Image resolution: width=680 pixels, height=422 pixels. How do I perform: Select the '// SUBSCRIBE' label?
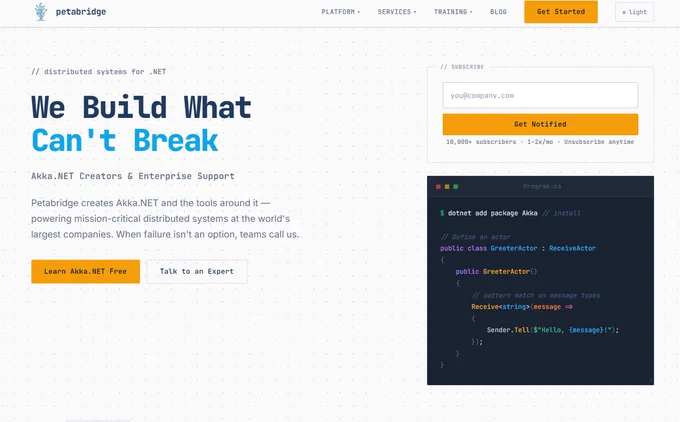tap(462, 67)
